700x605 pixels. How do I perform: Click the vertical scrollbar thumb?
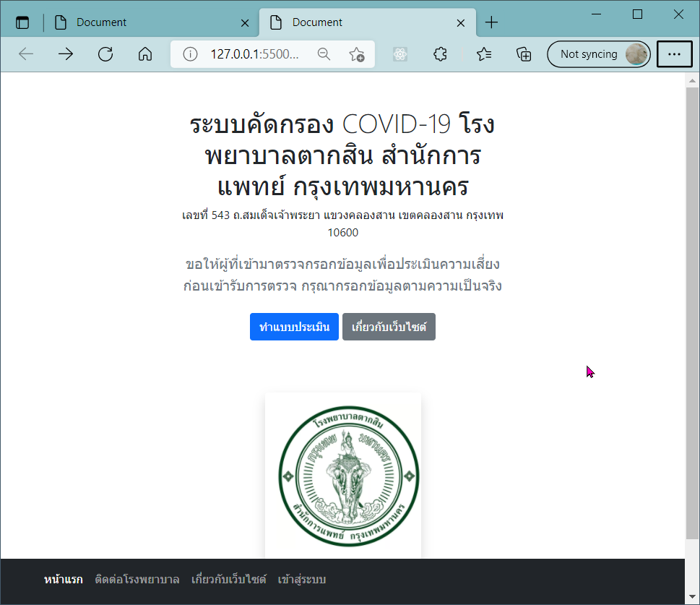pos(692,313)
